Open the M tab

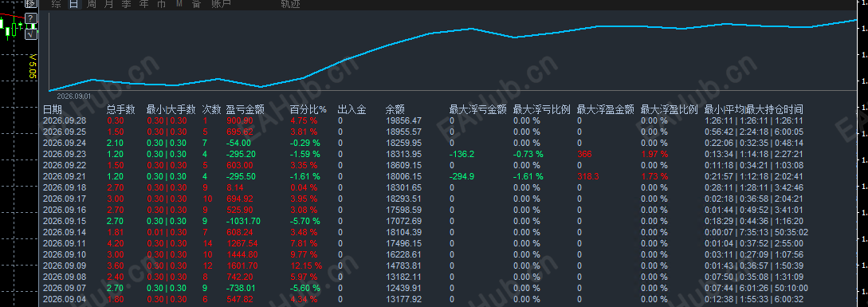click(179, 4)
